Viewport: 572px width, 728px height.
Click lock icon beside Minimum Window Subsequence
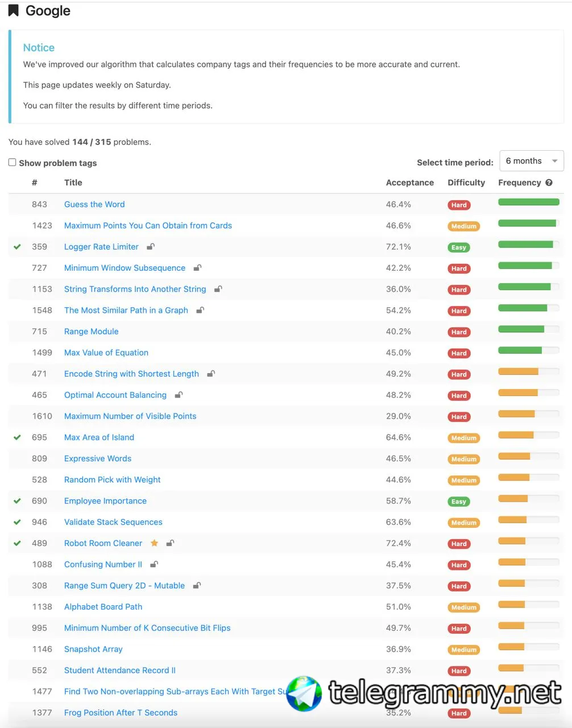(x=197, y=267)
